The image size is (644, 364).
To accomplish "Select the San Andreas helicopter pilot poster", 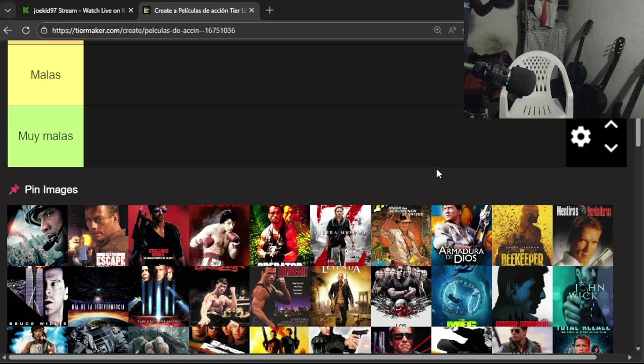I will coord(37,236).
